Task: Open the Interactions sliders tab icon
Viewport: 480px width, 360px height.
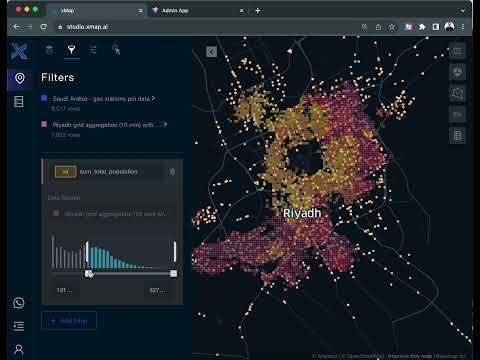Action: pyautogui.click(x=93, y=50)
